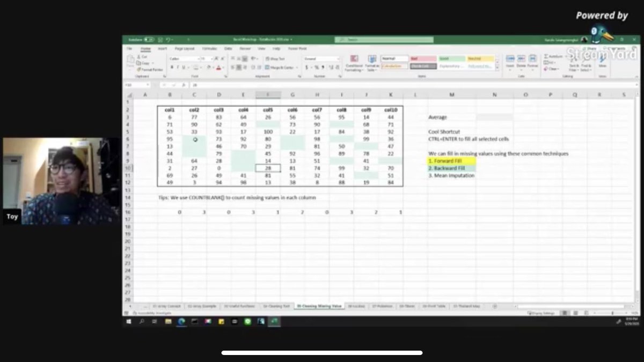Open the Data ribbon tab
The height and width of the screenshot is (362, 644).
(228, 48)
